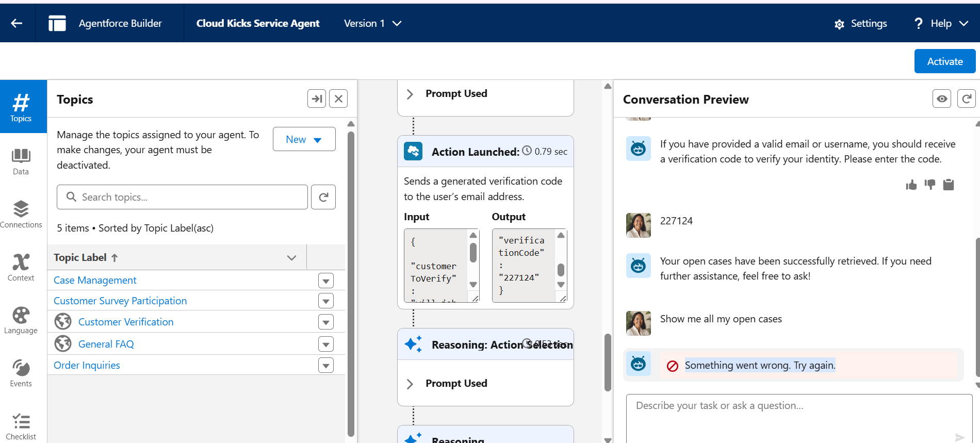Image resolution: width=980 pixels, height=443 pixels.
Task: Open the General FAQ topic link
Action: (106, 344)
